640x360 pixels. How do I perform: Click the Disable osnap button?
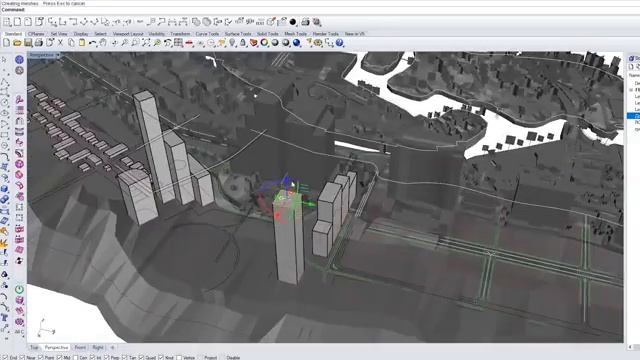(233, 358)
